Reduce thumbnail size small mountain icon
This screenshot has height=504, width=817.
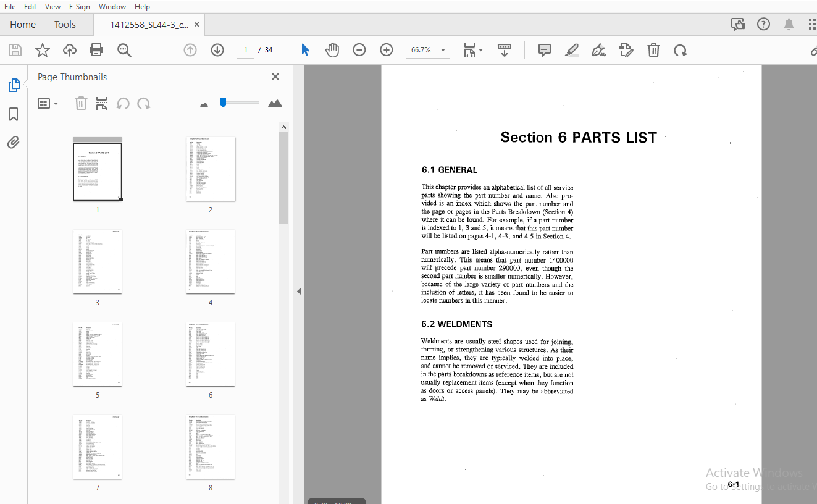tap(204, 104)
